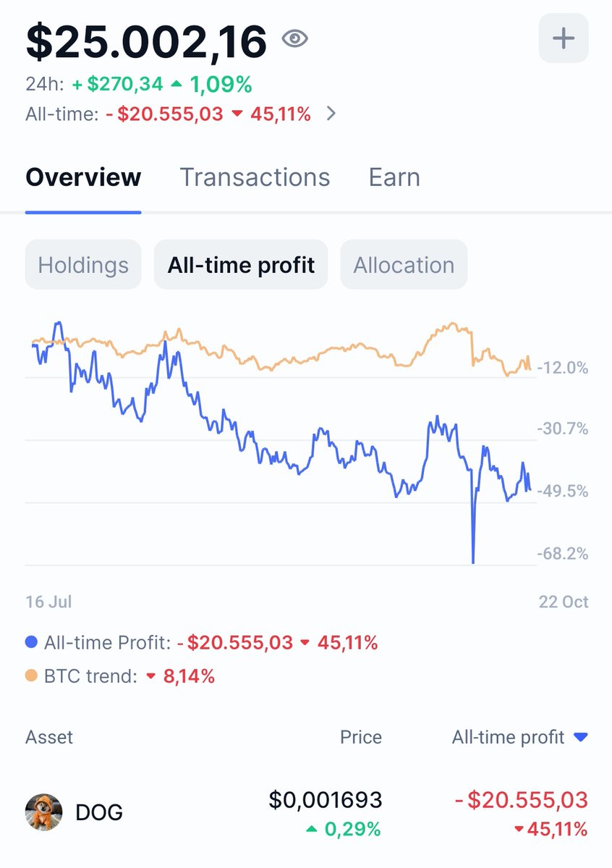
Task: Click the sharp dip on blue chart line
Action: tap(473, 557)
